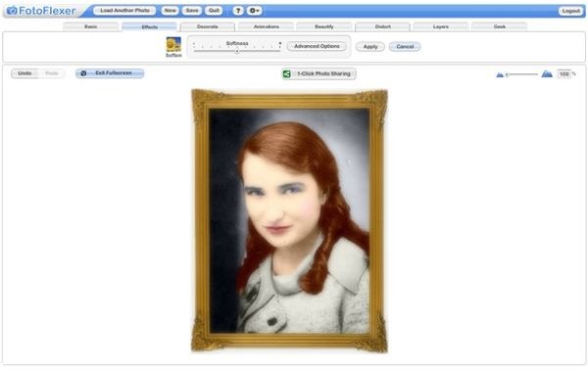
Task: Click the zoom percentage input field
Action: (x=563, y=74)
